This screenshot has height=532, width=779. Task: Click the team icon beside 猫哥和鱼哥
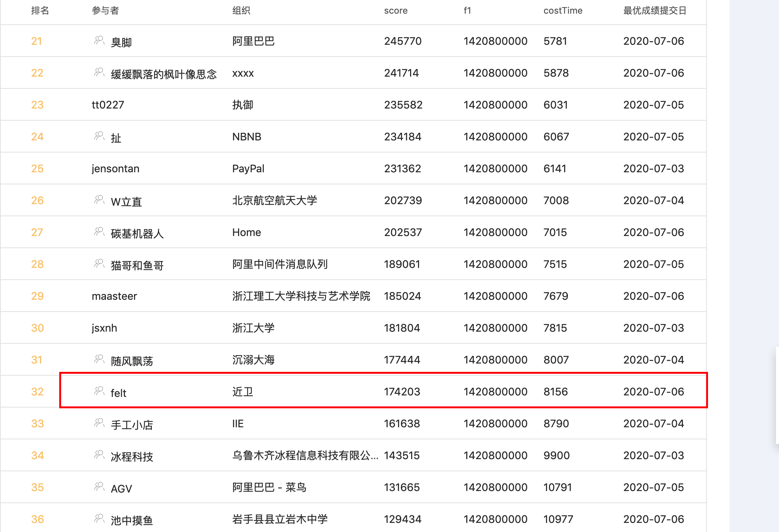coord(99,263)
